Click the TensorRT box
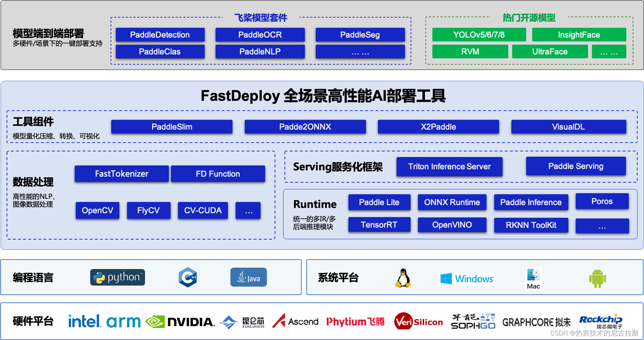The image size is (644, 340). [379, 225]
